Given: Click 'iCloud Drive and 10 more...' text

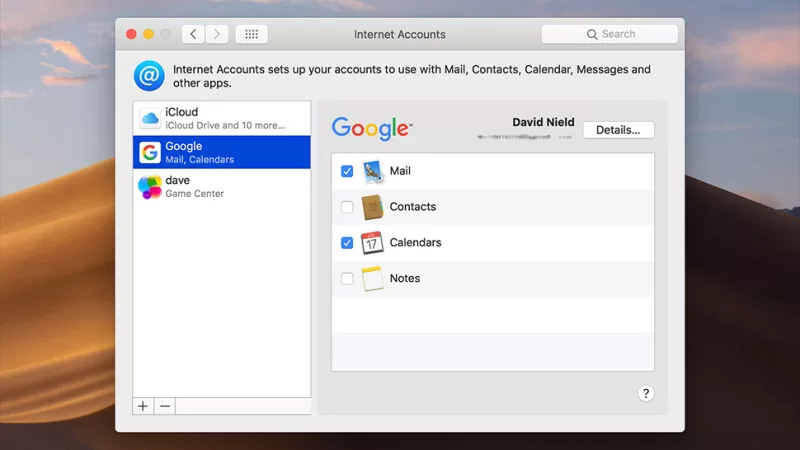Looking at the screenshot, I should 225,126.
